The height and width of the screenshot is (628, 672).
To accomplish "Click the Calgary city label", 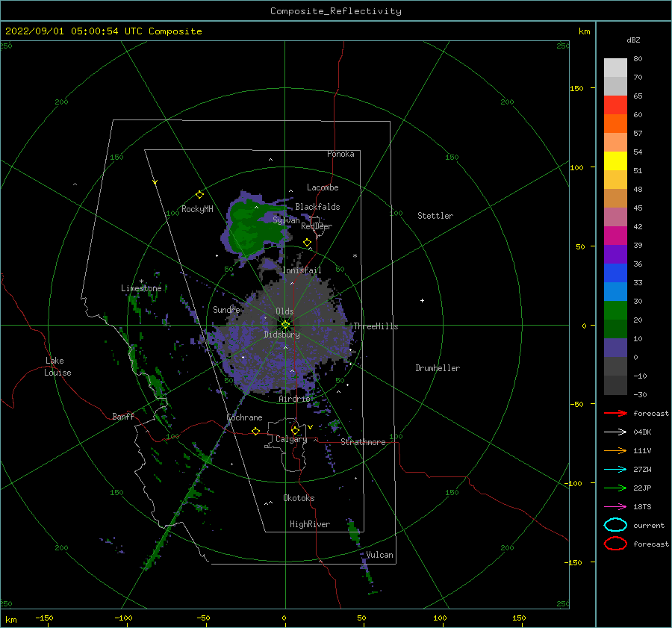I will 291,439.
